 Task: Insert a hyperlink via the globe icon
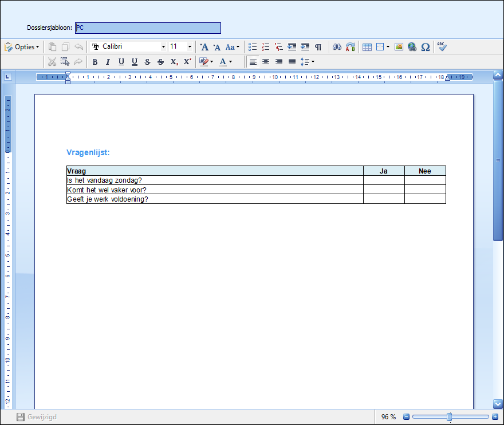click(412, 47)
